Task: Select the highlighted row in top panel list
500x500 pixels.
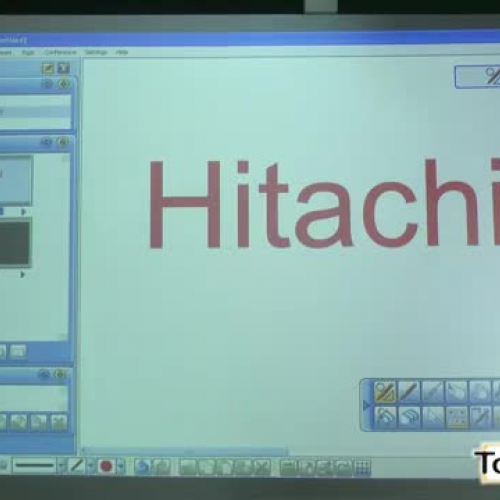Action: click(35, 112)
